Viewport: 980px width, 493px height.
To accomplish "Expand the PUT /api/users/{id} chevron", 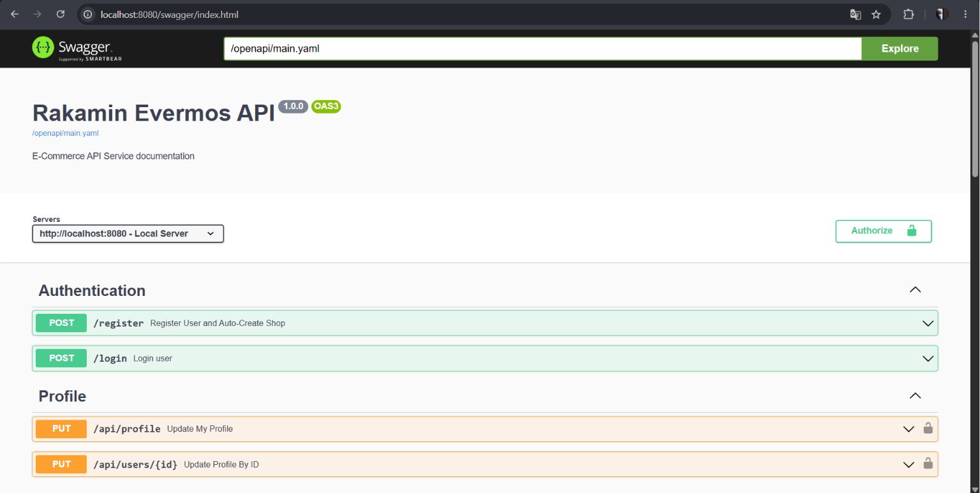I will click(x=909, y=464).
